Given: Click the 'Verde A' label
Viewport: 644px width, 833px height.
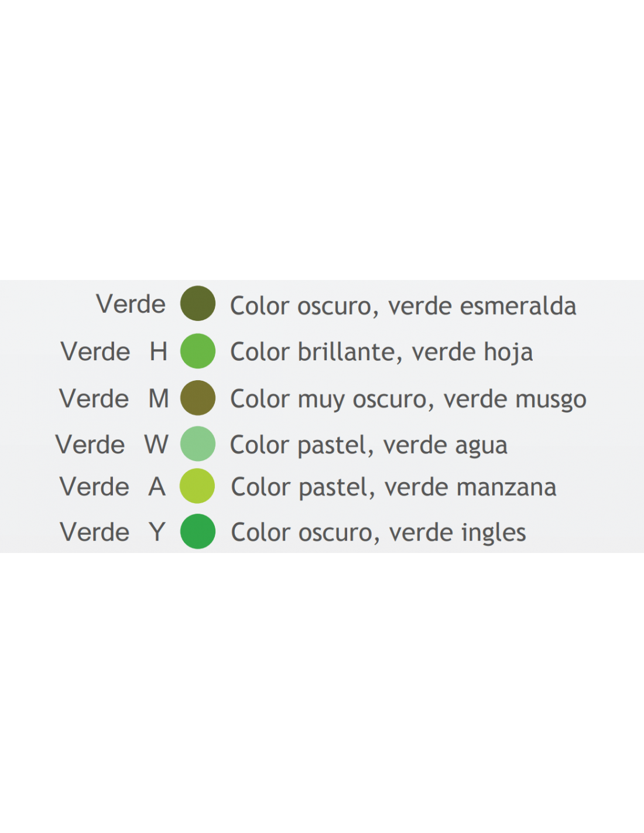Looking at the screenshot, I should pos(112,487).
